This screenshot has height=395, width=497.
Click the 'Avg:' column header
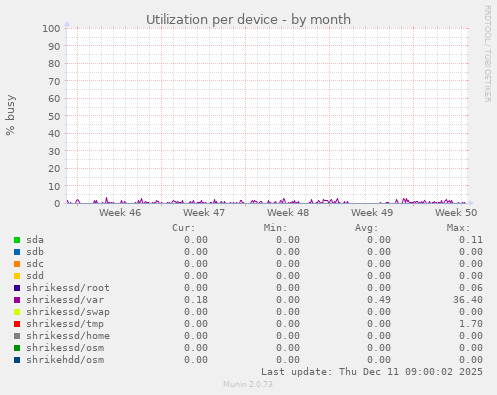pos(367,228)
